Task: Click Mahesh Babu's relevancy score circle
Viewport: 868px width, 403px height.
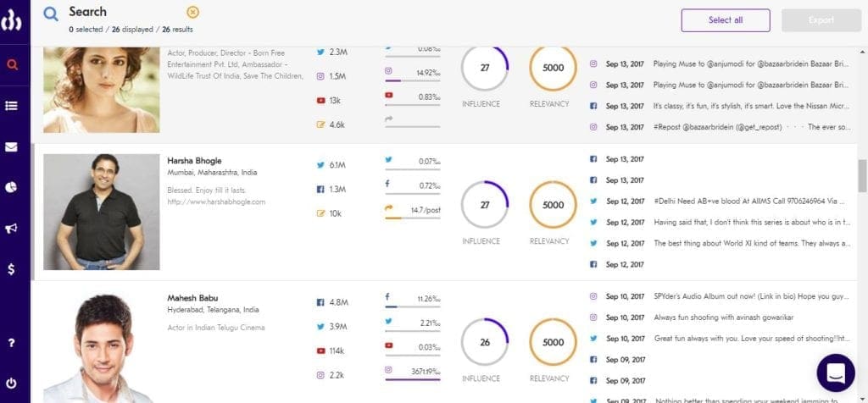Action: coord(553,343)
